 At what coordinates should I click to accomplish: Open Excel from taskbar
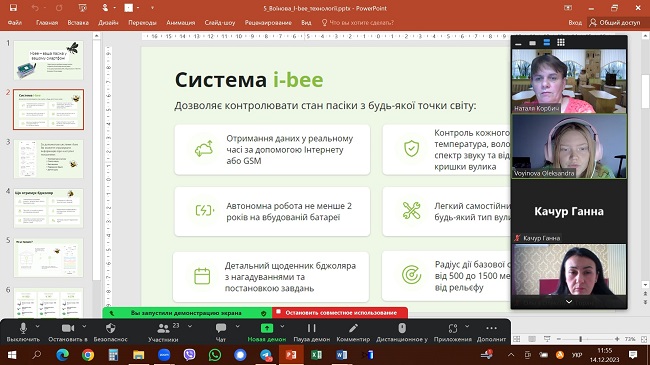pos(316,355)
